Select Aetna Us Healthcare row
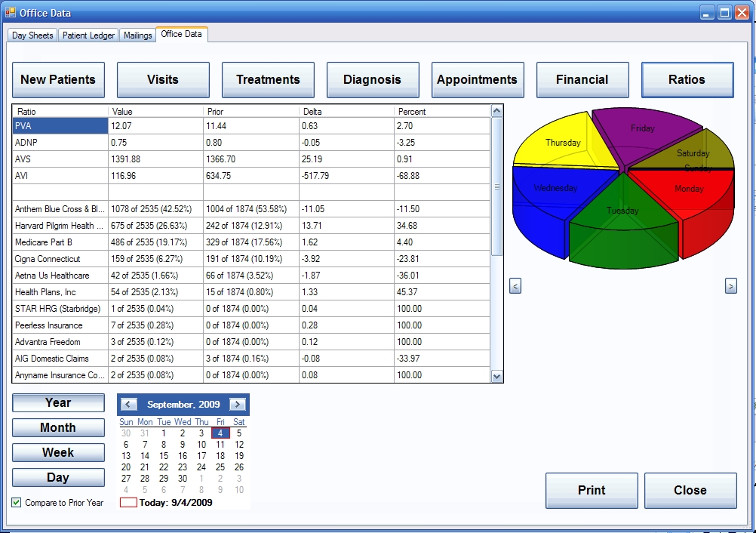 (x=251, y=276)
